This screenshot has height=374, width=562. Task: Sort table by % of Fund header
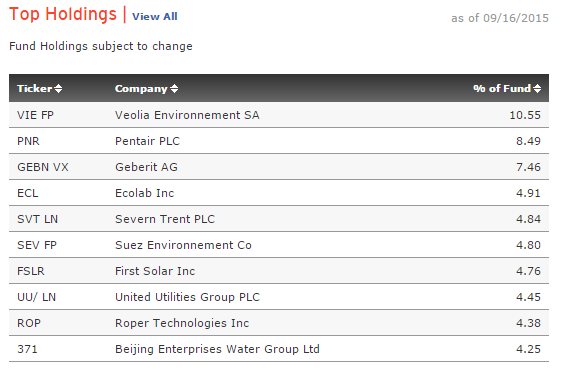(502, 89)
